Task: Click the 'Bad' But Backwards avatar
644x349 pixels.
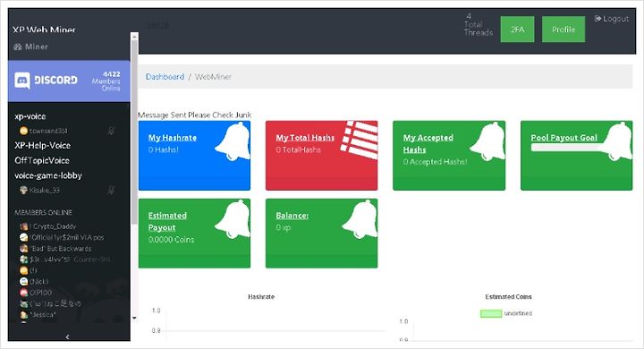Action: pos(24,248)
